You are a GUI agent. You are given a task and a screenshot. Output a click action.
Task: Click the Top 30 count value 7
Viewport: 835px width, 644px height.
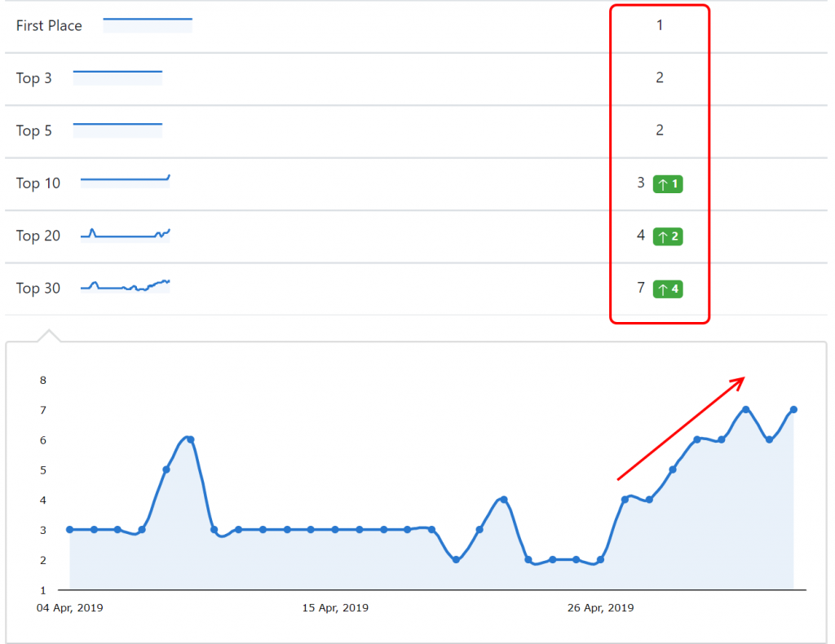pos(641,289)
